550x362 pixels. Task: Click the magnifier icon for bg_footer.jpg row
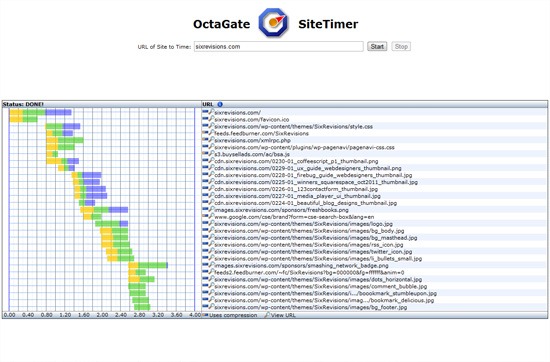[211, 307]
